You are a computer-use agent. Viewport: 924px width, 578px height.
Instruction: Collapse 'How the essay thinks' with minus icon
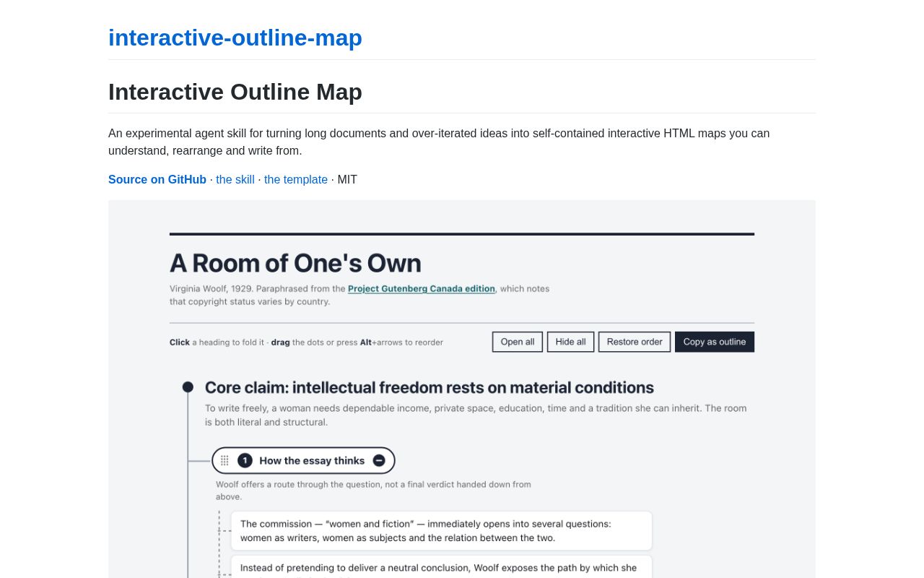[379, 460]
